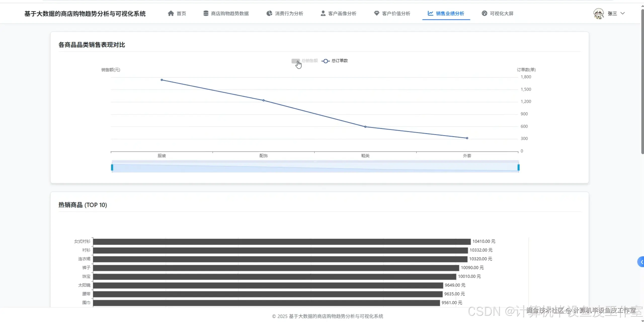Click the left data zoom slider handle

click(112, 167)
